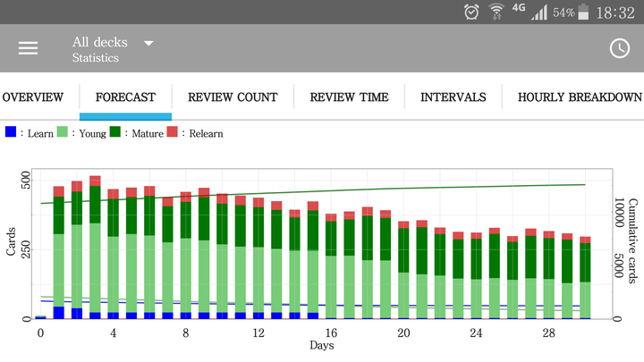Expand the All decks dropdown arrow
The height and width of the screenshot is (362, 644).
[148, 43]
